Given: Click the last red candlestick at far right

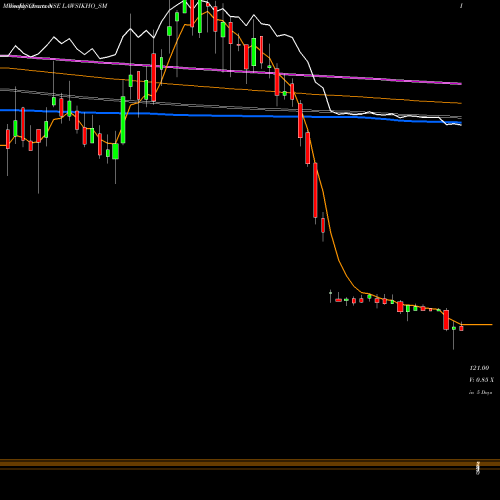Looking at the screenshot, I should 461,328.
